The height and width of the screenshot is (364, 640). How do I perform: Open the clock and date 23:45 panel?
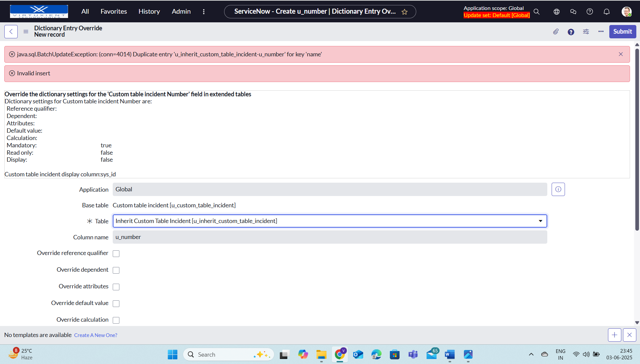619,354
